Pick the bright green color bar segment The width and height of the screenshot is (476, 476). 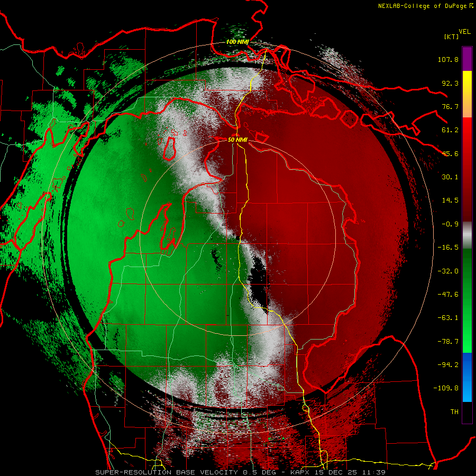[x=467, y=331]
